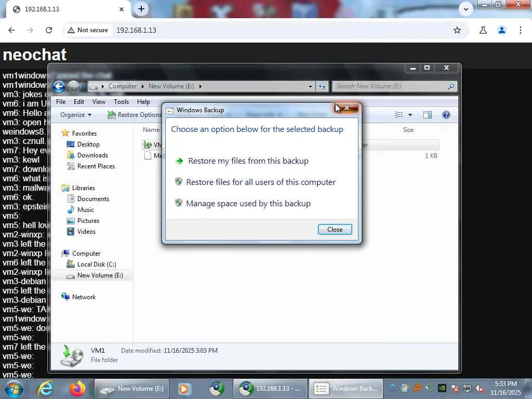Click the muted volume tray icon
The width and height of the screenshot is (532, 399).
(x=480, y=389)
